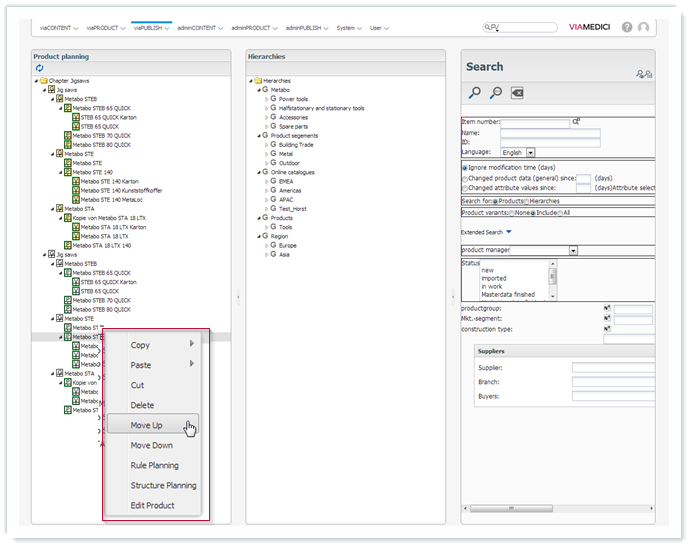The height and width of the screenshot is (548, 691).
Task: Open the product manager dropdown
Action: pyautogui.click(x=573, y=250)
